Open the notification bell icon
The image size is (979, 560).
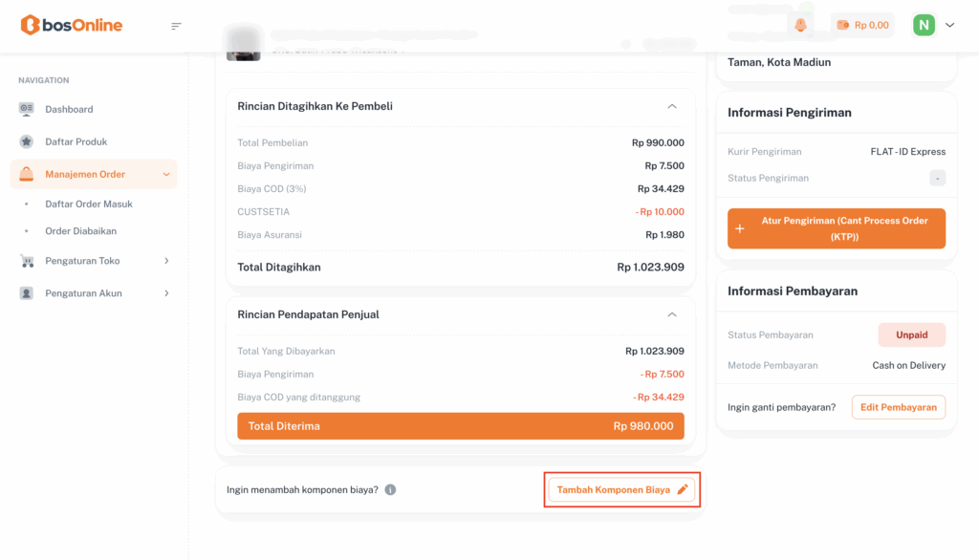click(x=800, y=25)
